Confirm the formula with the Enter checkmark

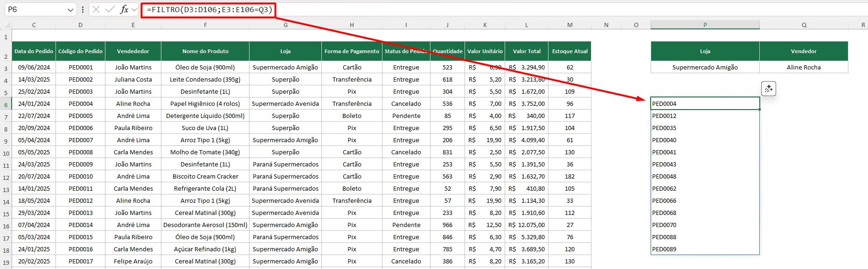tap(110, 9)
